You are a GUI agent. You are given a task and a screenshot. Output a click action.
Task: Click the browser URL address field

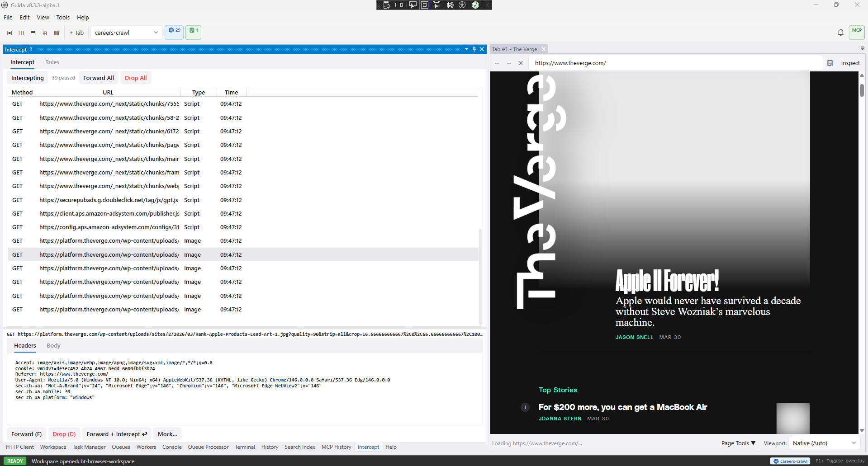pyautogui.click(x=676, y=63)
